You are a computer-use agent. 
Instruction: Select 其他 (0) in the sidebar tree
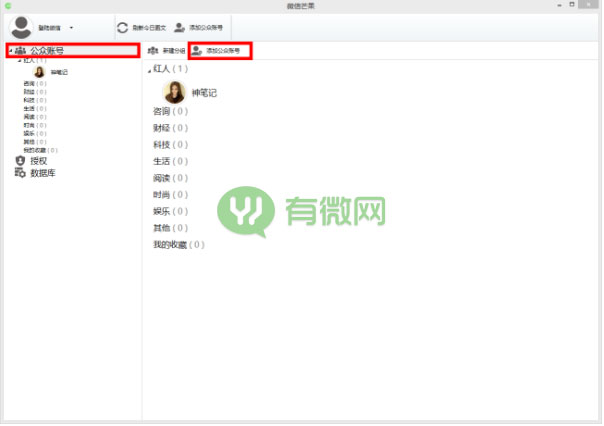click(35, 142)
